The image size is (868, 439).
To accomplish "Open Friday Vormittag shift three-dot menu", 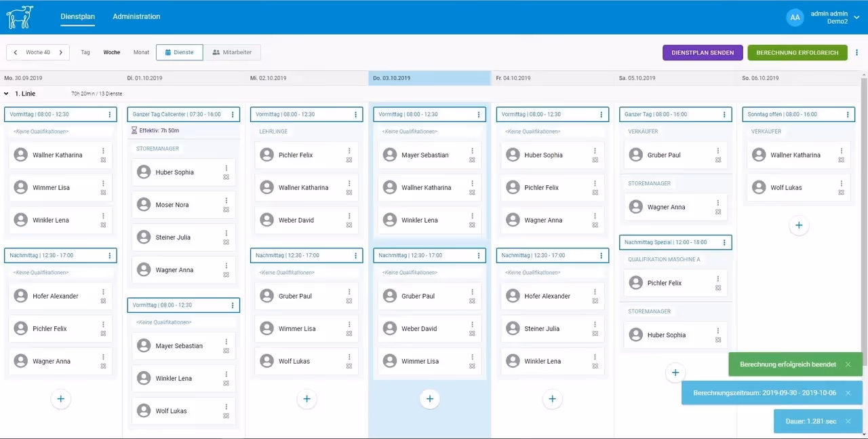I will click(601, 115).
